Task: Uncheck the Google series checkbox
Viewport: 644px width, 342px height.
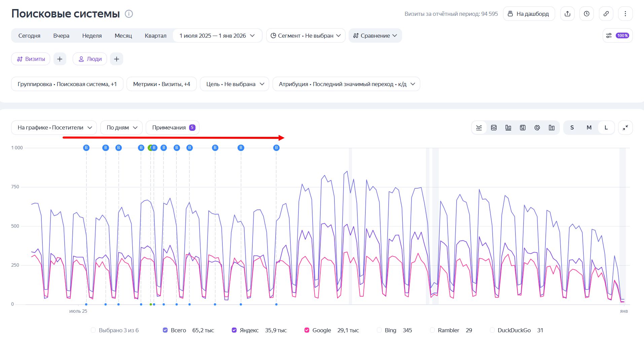Action: (x=307, y=330)
